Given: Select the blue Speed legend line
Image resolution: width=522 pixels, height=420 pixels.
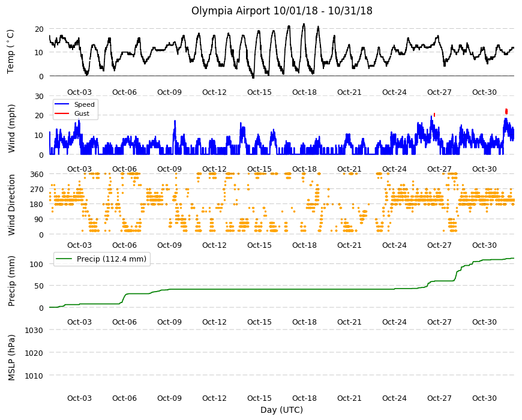Looking at the screenshot, I should coord(62,104).
